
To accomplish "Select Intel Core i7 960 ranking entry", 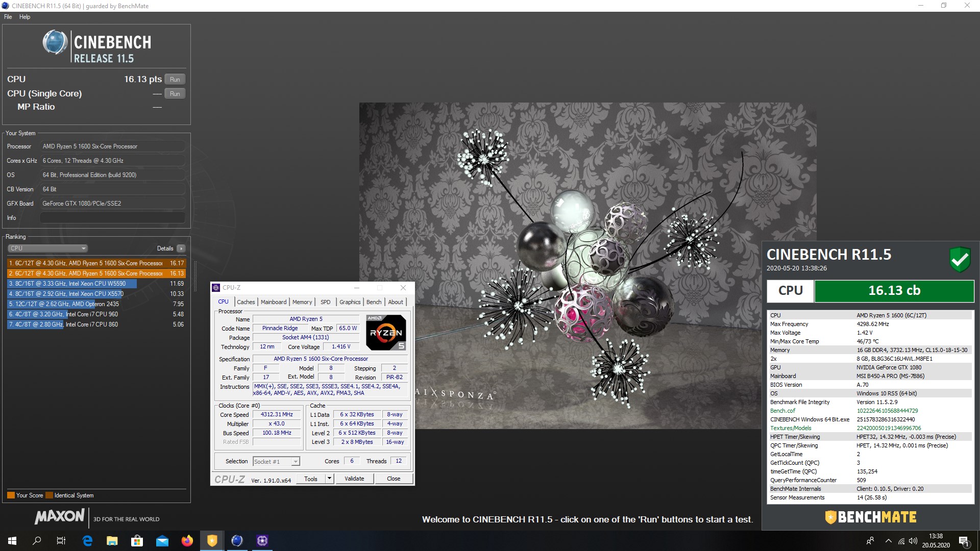I will 96,314.
